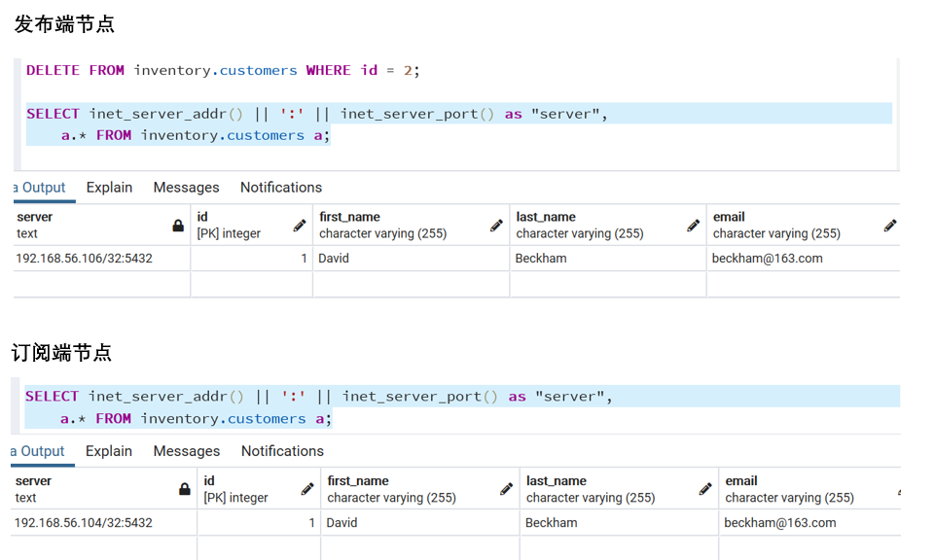This screenshot has width=935, height=560.
Task: Click the edit icon on the email column
Action: pos(890,225)
